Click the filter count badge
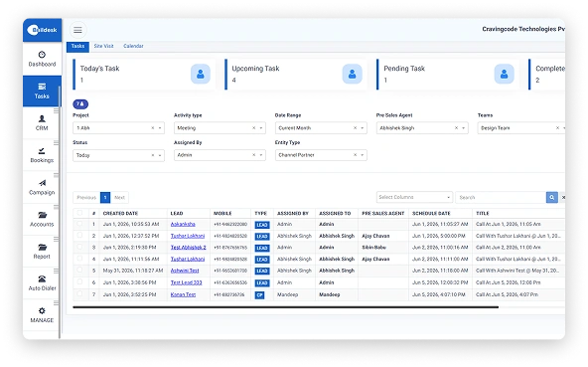This screenshot has height=367, width=588. 80,104
